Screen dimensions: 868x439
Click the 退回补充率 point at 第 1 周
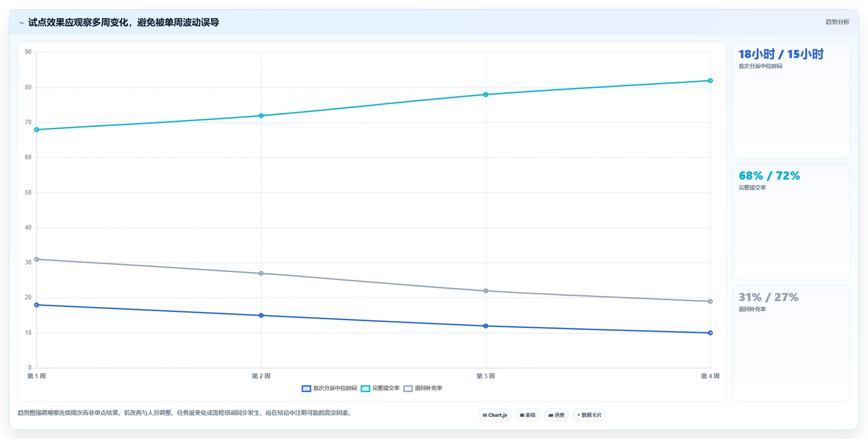coord(37,259)
